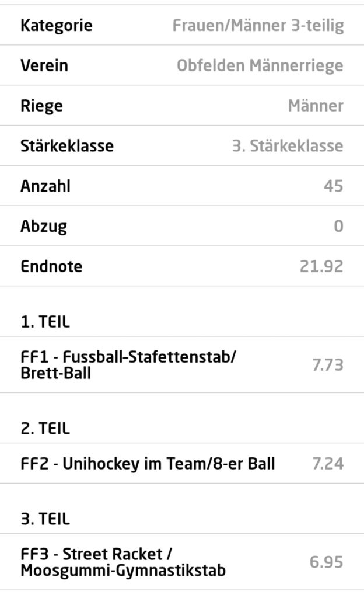
Task: Click the Riege row label
Action: click(x=41, y=106)
